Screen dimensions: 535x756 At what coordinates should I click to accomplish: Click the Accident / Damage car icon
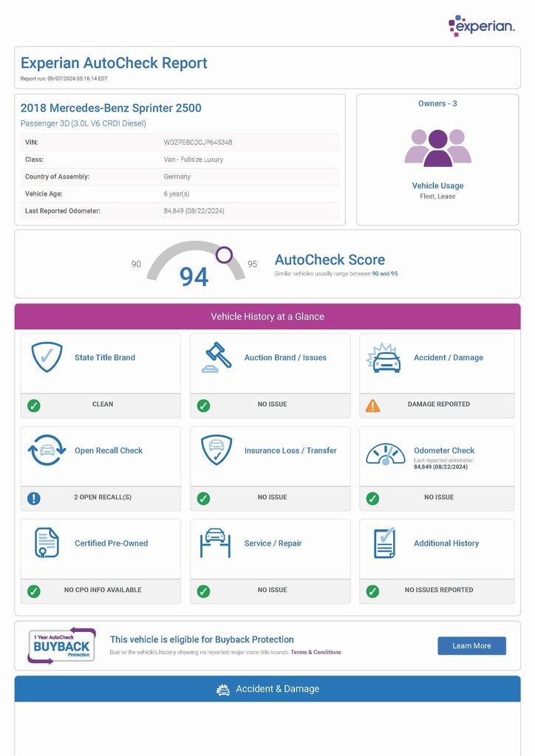(384, 357)
